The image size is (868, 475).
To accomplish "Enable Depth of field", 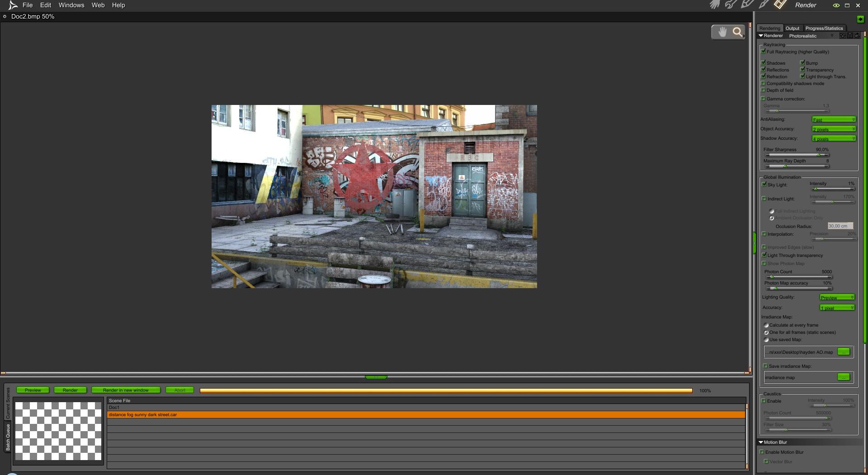I will tap(764, 90).
